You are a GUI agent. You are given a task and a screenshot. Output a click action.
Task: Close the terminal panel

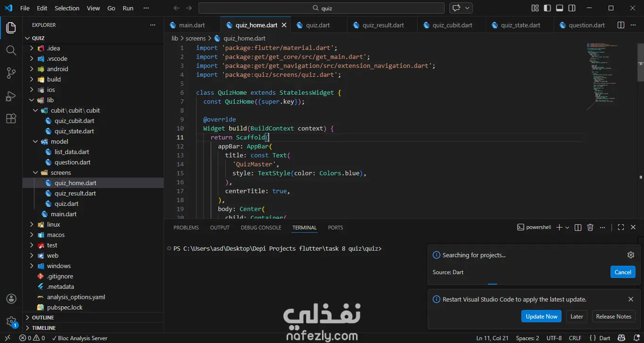[633, 228]
